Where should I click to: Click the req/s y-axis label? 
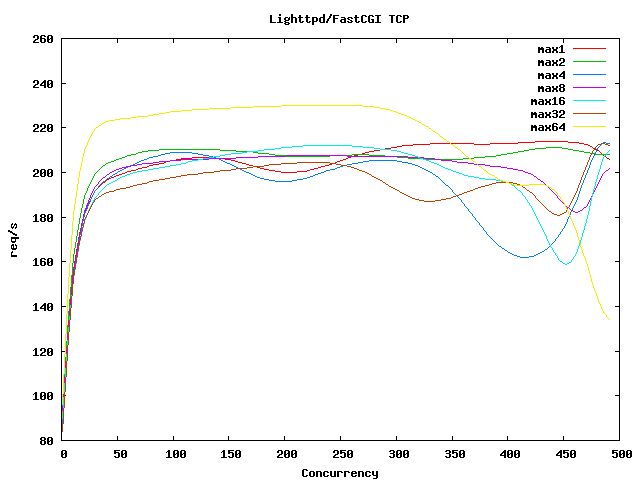click(x=13, y=240)
